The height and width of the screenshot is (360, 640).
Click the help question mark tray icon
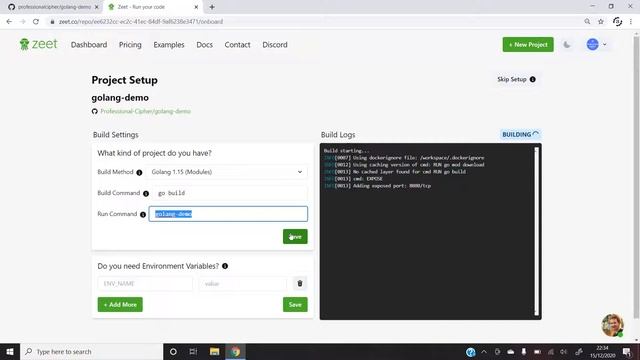coord(471,352)
